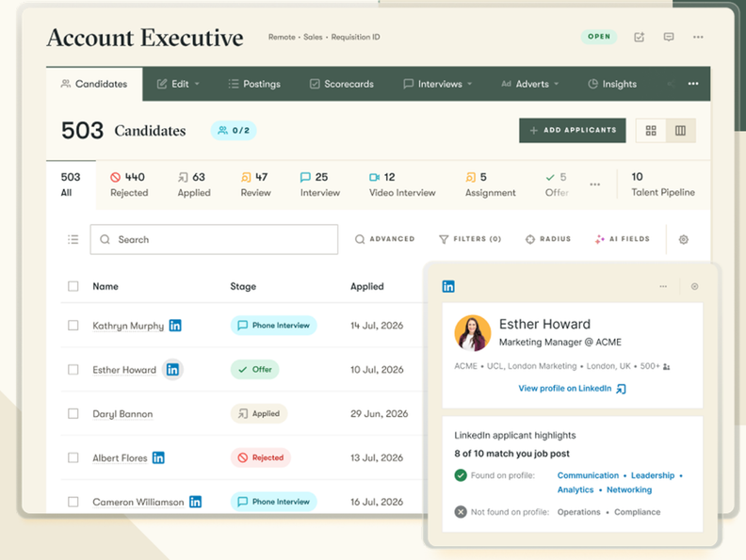Click the green Found on profile checkmark
The image size is (746, 560).
point(461,475)
